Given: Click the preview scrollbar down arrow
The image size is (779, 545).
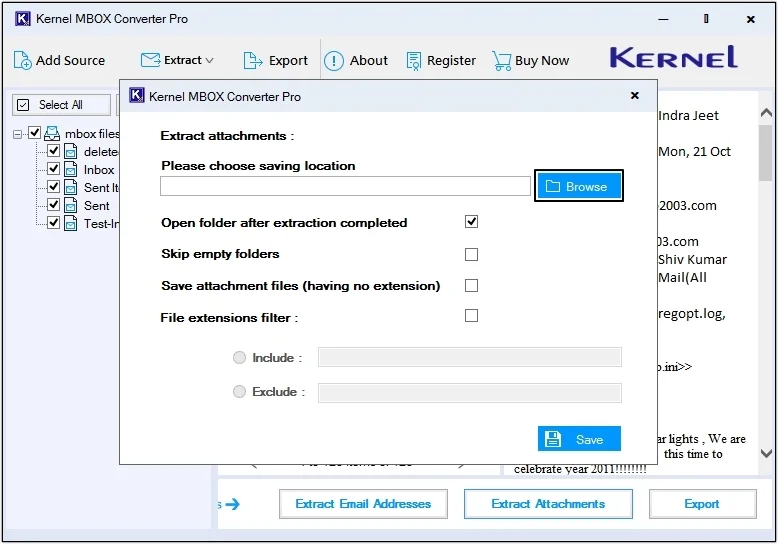Looking at the screenshot, I should coord(766,453).
